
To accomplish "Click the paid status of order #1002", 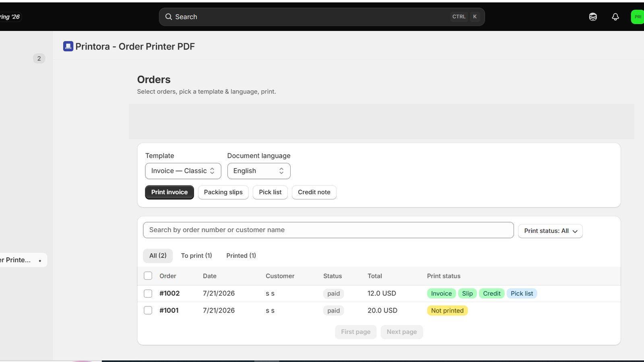I will click(x=334, y=294).
